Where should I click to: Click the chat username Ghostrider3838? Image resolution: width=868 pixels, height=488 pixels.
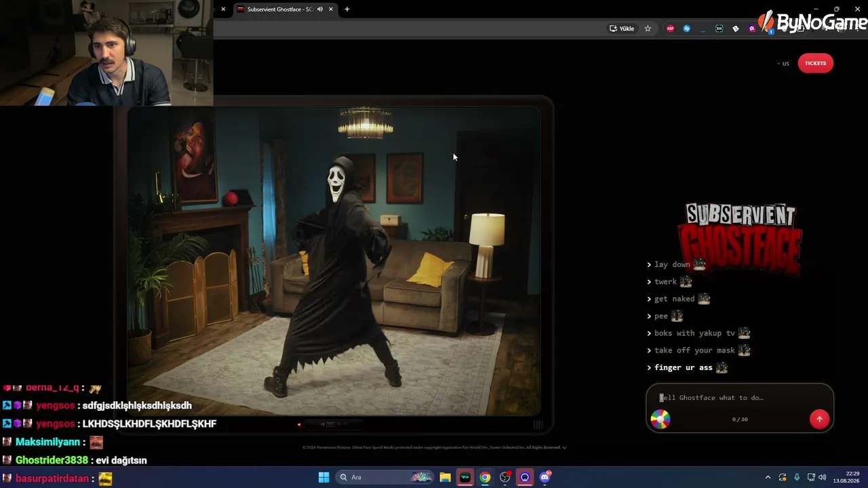point(52,460)
